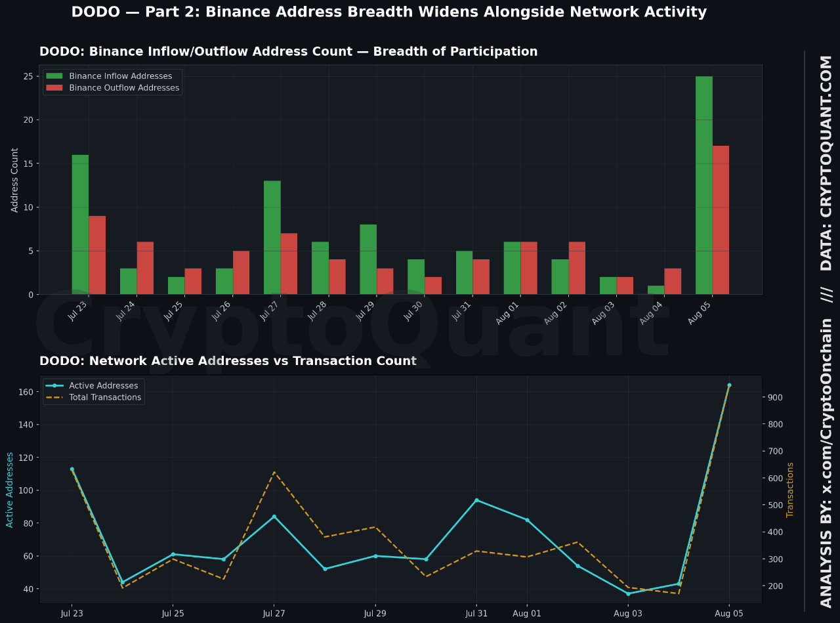Click the Active Addresses point for Jul 27

pyautogui.click(x=274, y=517)
